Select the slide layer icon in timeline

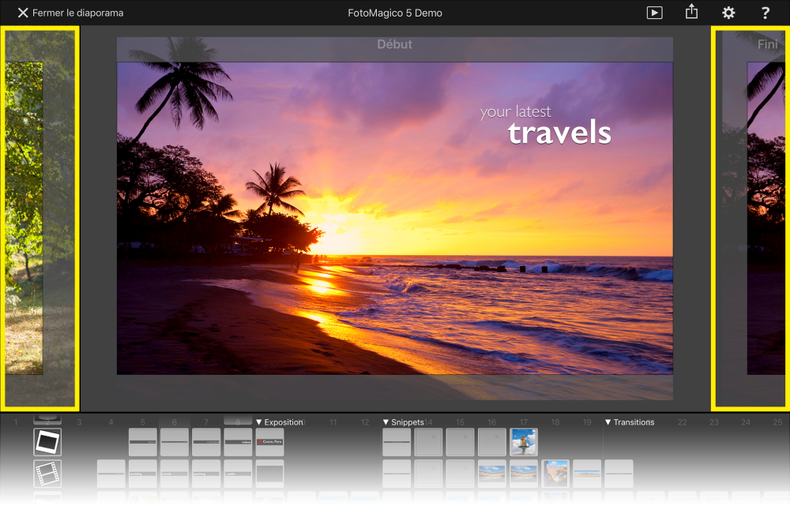pos(47,442)
